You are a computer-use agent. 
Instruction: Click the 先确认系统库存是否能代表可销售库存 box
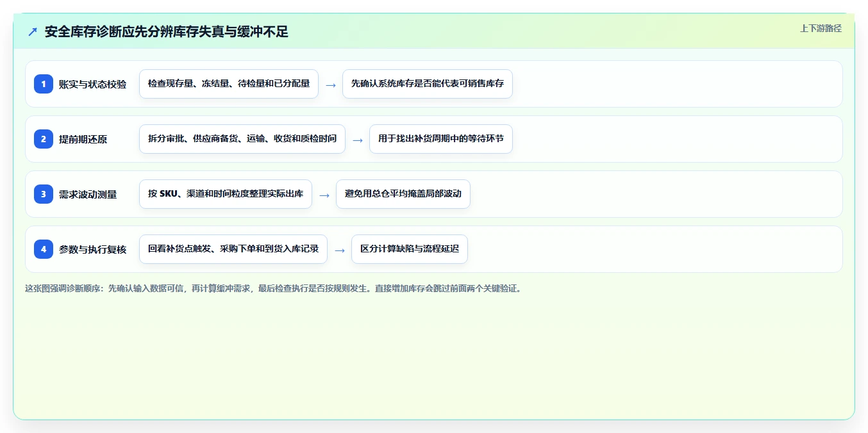(x=428, y=84)
